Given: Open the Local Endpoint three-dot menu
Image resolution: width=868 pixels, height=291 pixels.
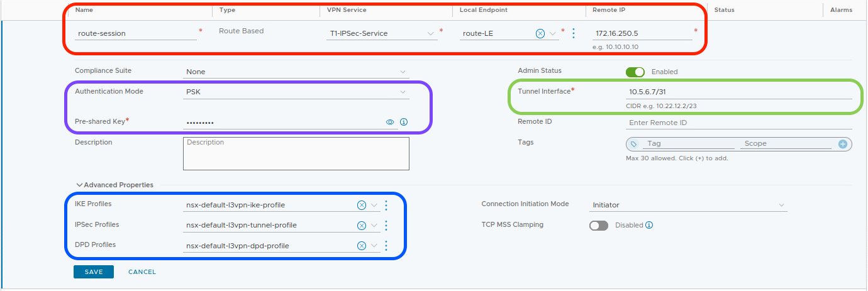Looking at the screenshot, I should click(574, 33).
